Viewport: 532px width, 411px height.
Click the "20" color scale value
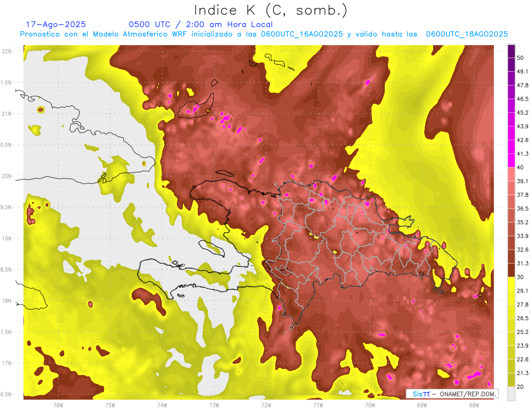521,387
